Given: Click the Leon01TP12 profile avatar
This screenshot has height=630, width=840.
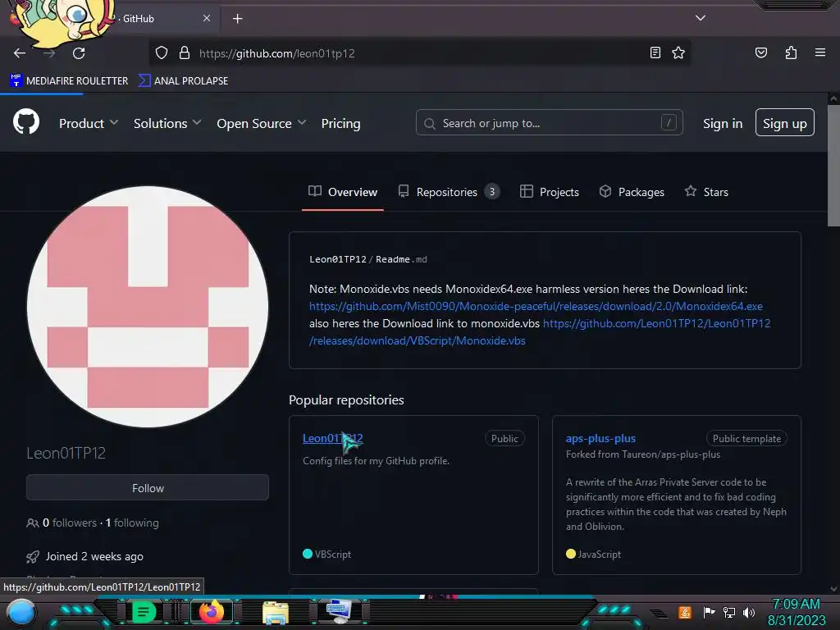Looking at the screenshot, I should (x=148, y=307).
